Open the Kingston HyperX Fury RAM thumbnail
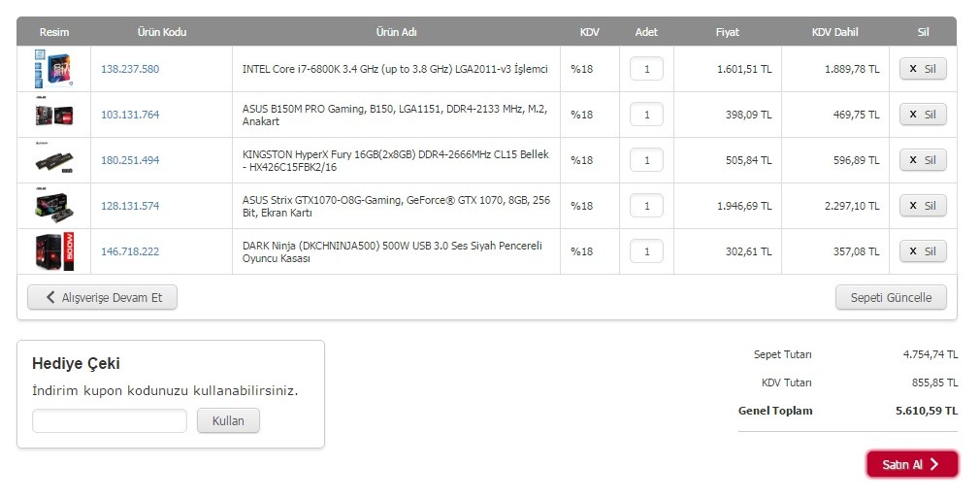 pyautogui.click(x=53, y=160)
